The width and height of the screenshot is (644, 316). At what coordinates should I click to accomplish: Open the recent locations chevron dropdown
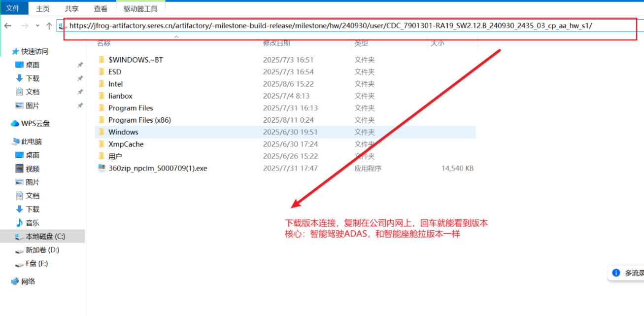(x=38, y=26)
